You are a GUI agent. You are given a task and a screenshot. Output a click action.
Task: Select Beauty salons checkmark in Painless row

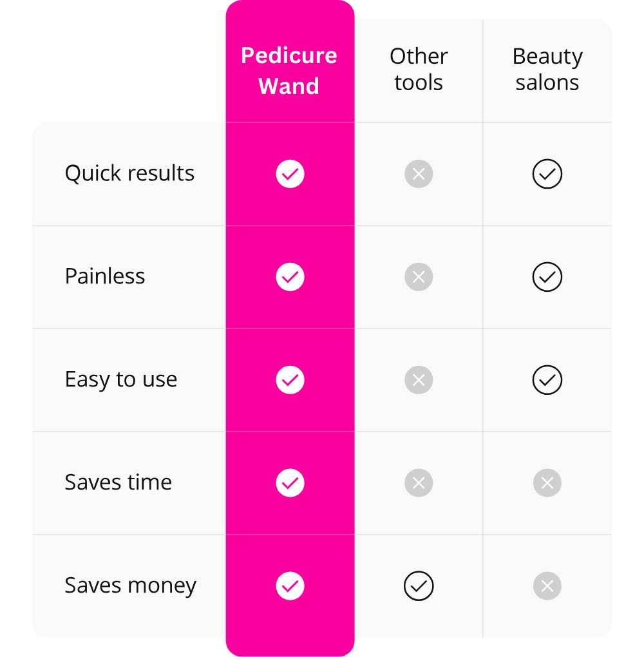click(547, 277)
